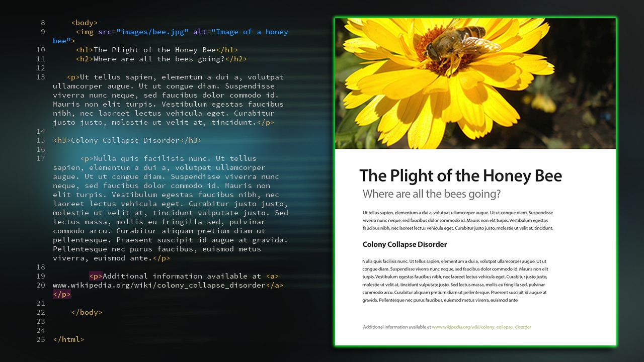
Task: Click the h3 Colony Collapse Disorder code line
Action: coord(127,140)
